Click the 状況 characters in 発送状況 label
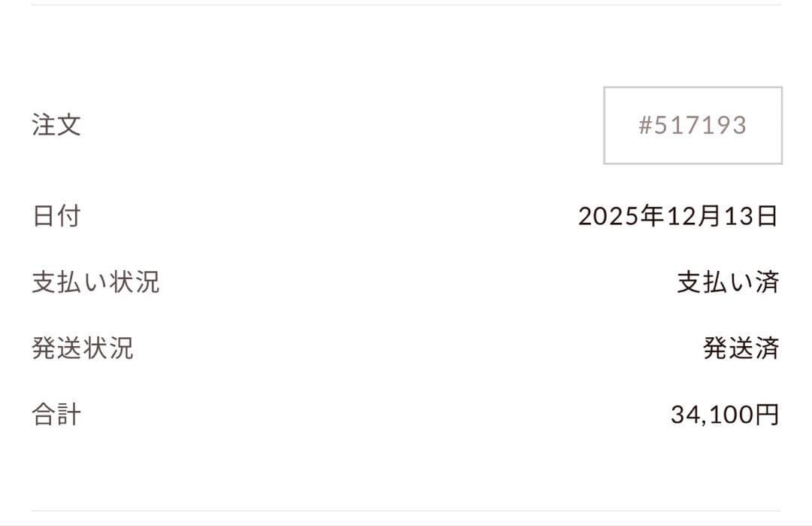This screenshot has height=526, width=812. pyautogui.click(x=108, y=348)
